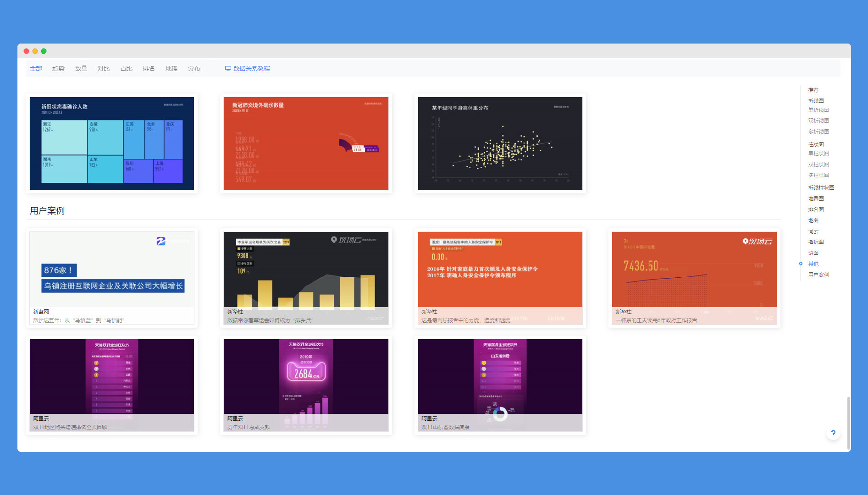Jump to 折线图 section
The image size is (868, 495).
[816, 101]
